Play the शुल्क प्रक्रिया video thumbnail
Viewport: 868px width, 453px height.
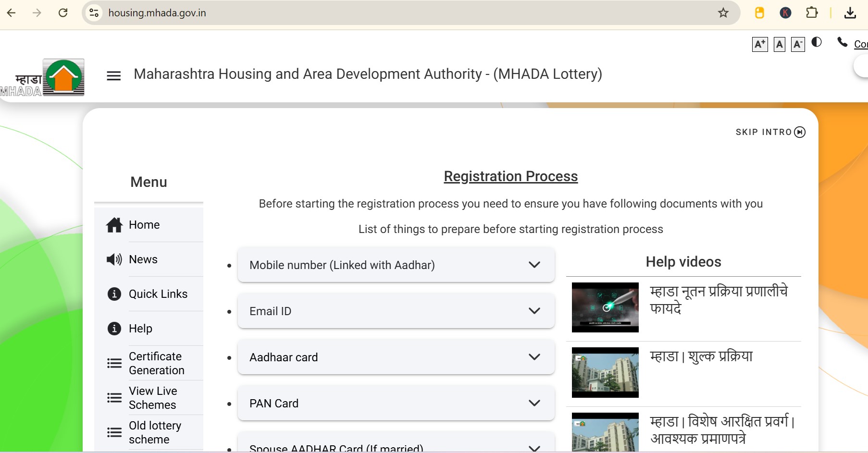point(605,372)
